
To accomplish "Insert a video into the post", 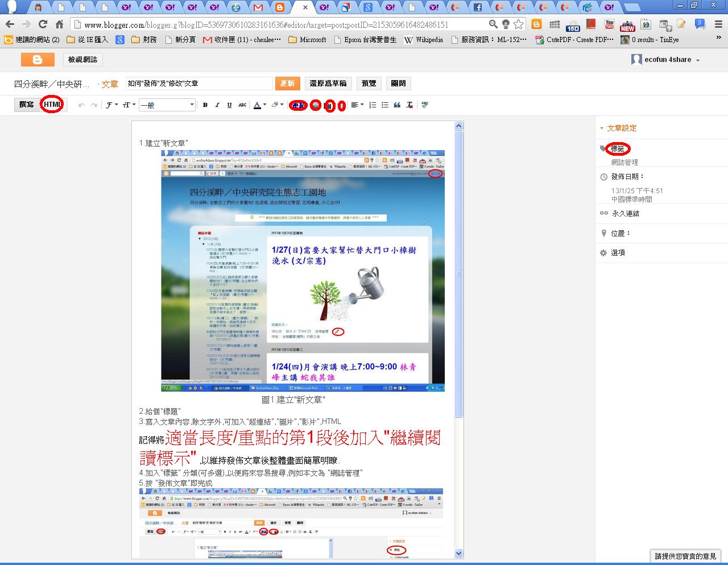I will [329, 106].
